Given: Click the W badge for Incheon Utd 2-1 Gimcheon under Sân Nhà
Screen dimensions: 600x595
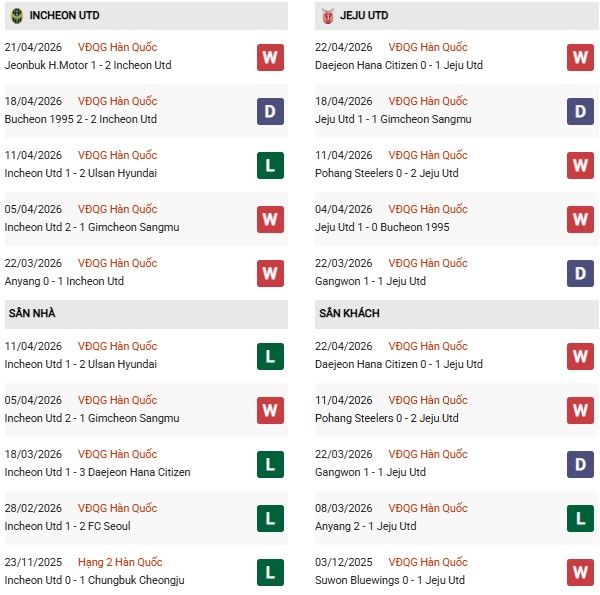Looking at the screenshot, I should pos(269,410).
